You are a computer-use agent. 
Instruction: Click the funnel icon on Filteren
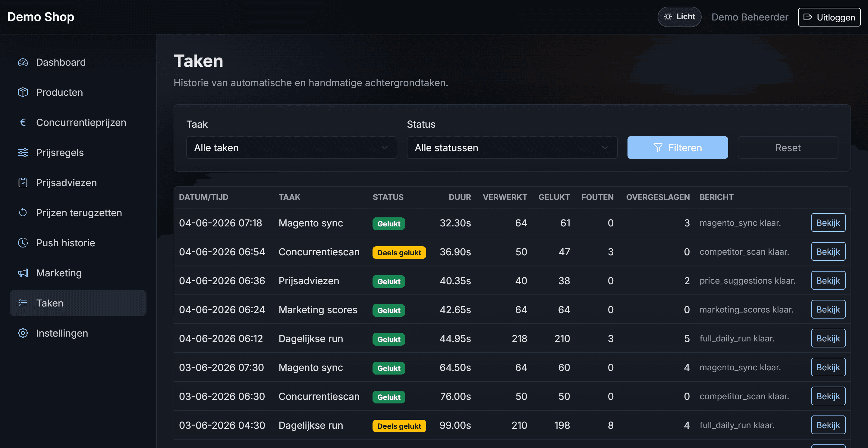(658, 148)
